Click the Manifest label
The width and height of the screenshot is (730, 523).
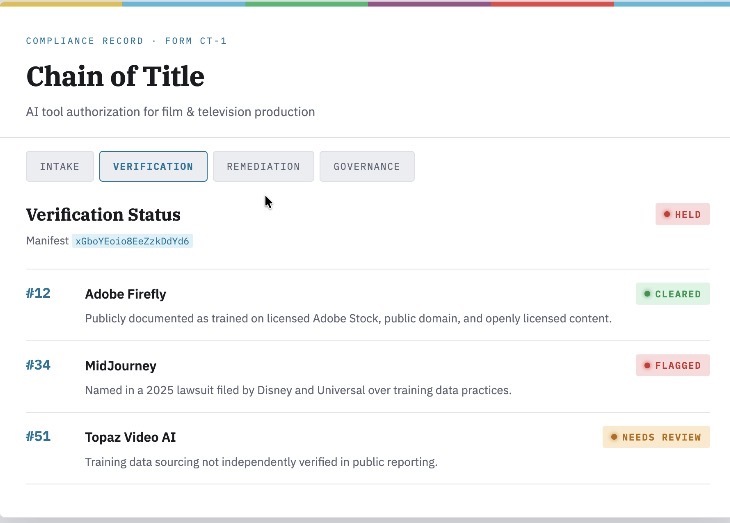click(x=47, y=241)
